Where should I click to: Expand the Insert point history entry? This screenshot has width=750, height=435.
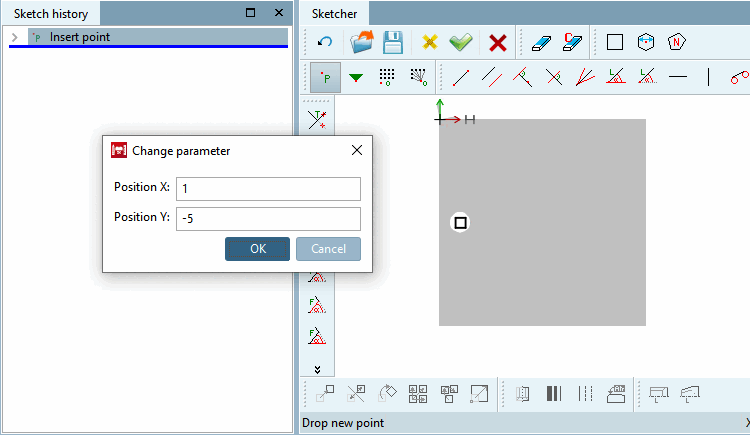click(15, 37)
